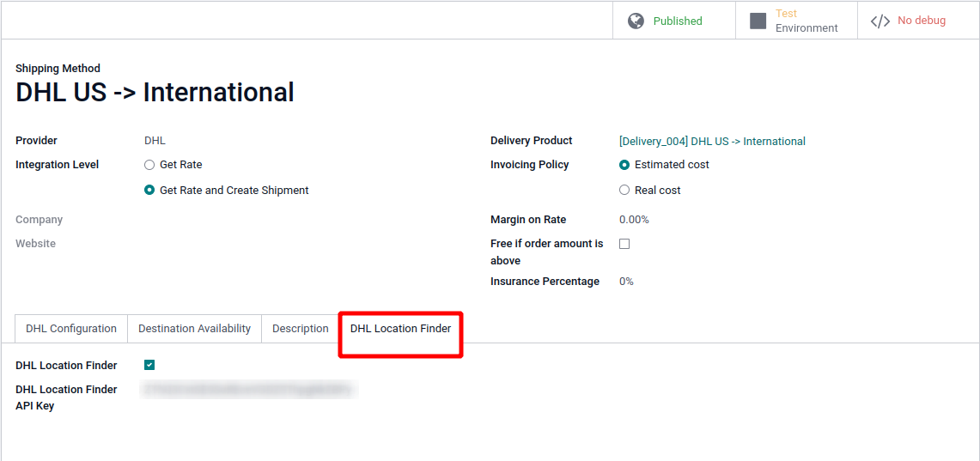The width and height of the screenshot is (980, 461).
Task: Choose Real cost invoicing policy
Action: coord(624,190)
